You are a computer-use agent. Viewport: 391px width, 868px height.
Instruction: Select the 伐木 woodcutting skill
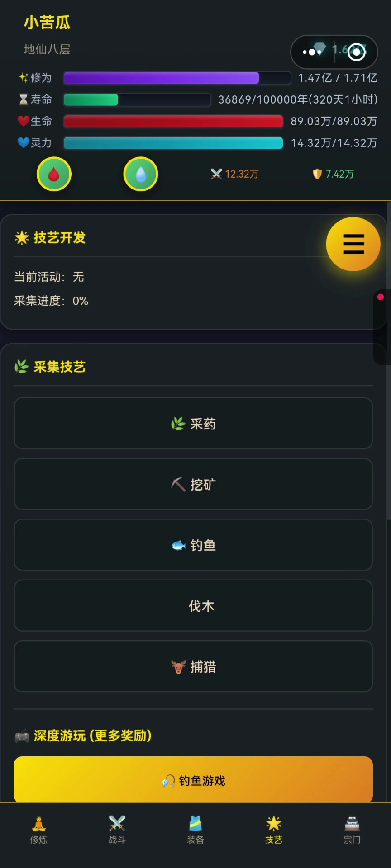click(193, 606)
